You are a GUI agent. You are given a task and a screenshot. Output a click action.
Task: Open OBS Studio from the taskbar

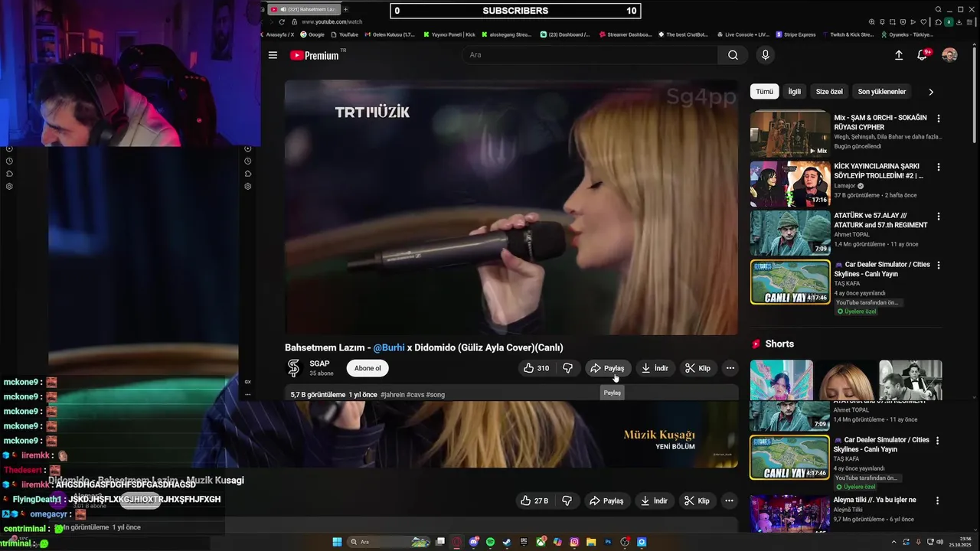point(626,542)
